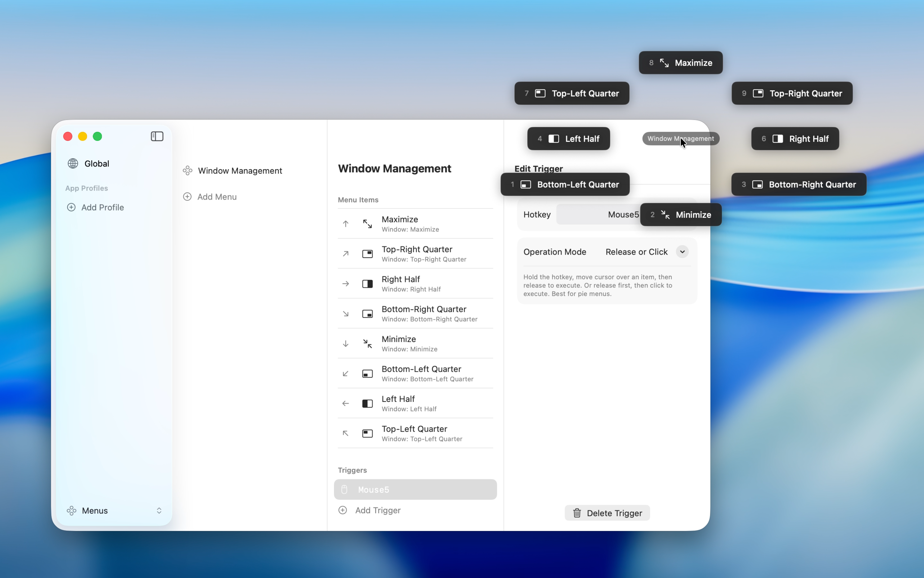The image size is (924, 578).
Task: Toggle the sidebar visibility icon
Action: (157, 136)
